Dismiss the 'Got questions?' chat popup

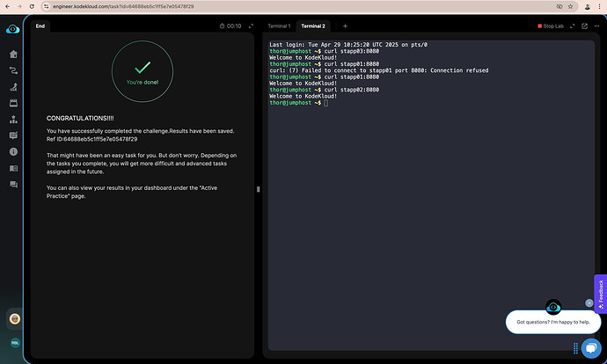(589, 302)
